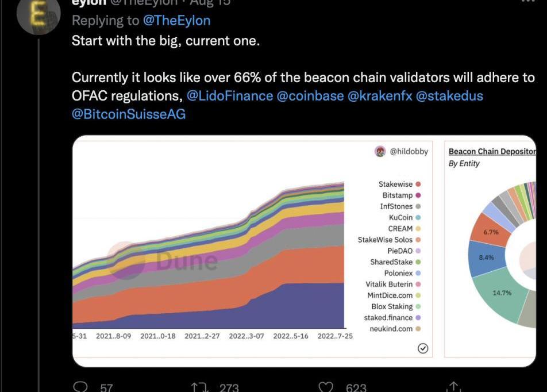This screenshot has height=392, width=547.
Task: Click the @TheEylon reply-to link
Action: (x=176, y=21)
